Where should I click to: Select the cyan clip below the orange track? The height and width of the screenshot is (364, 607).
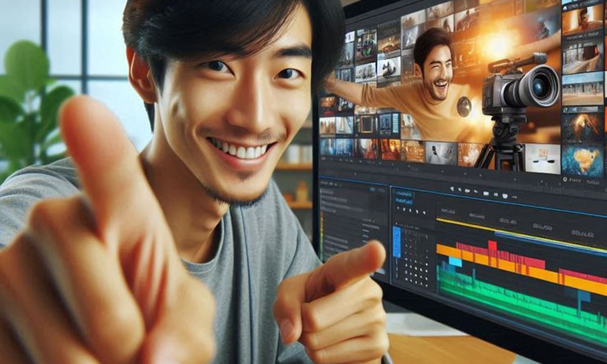tap(455, 261)
